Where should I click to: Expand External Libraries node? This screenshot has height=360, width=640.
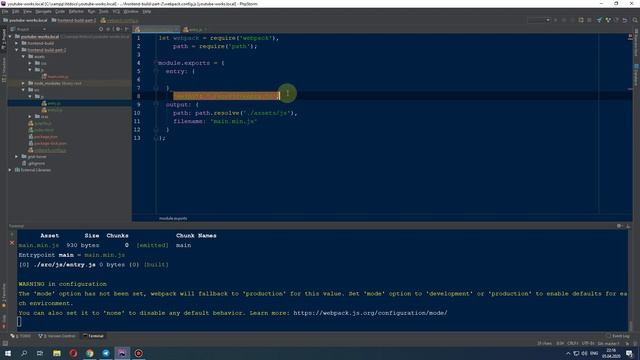11,170
